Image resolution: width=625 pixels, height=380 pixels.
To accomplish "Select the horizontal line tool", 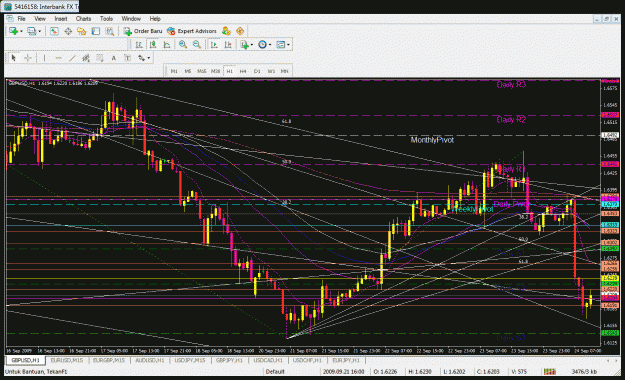I will [58, 58].
